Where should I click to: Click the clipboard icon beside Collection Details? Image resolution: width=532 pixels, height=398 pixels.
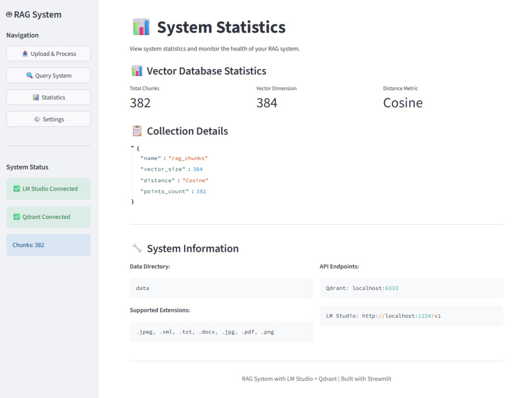(x=137, y=131)
